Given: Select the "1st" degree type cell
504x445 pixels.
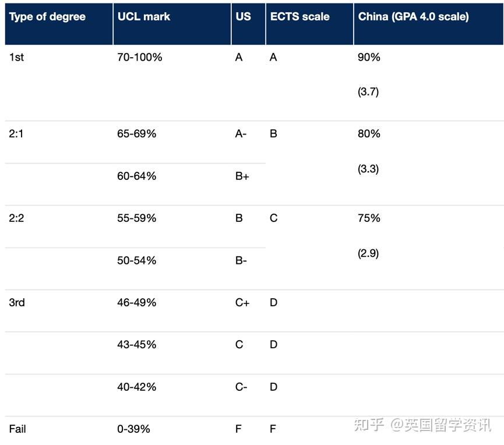Looking at the screenshot, I should pyautogui.click(x=16, y=58).
